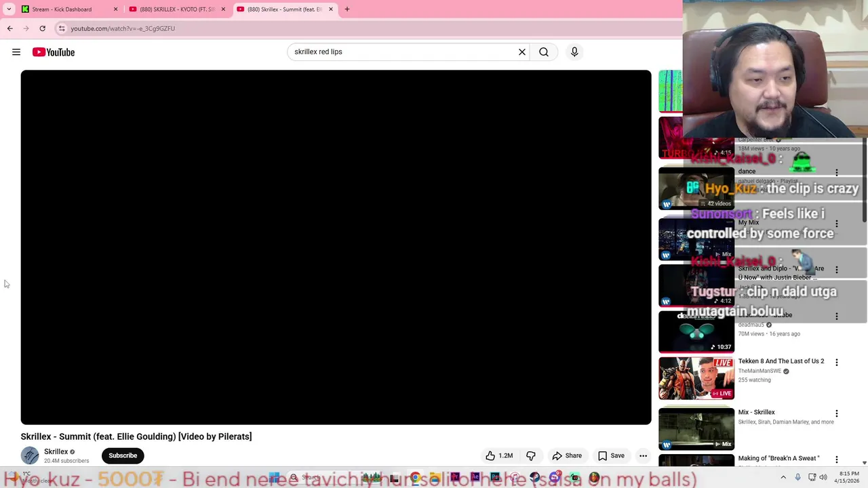This screenshot has height=488, width=868.
Task: Start voice search with the microphone icon
Action: [574, 52]
